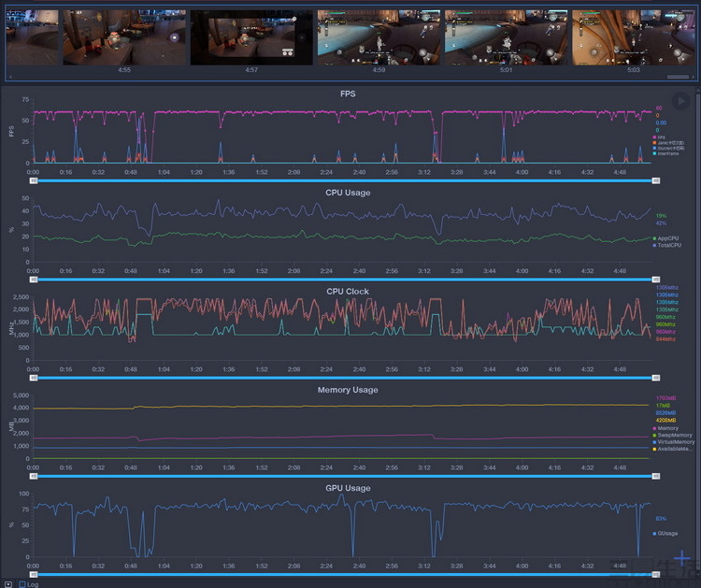Click the CPU Usage chart title
This screenshot has height=588, width=701.
[348, 193]
